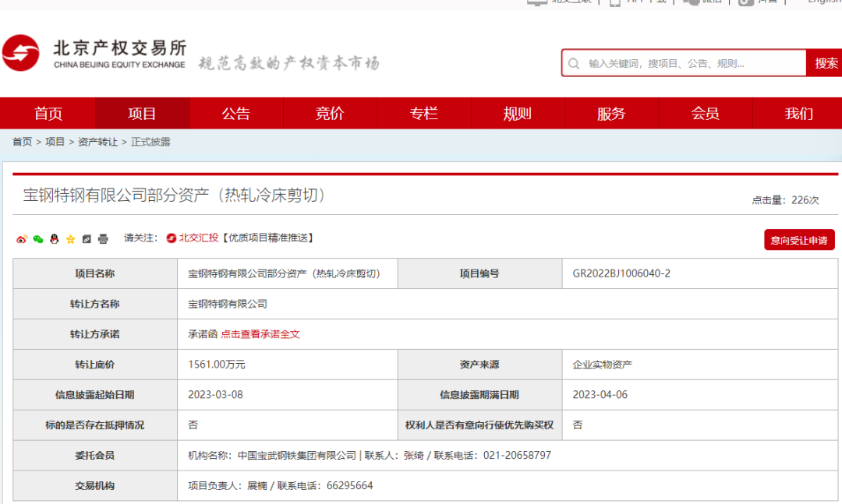Open the 规则 navigation tab
Screen dimensions: 842x504
pyautogui.click(x=517, y=113)
